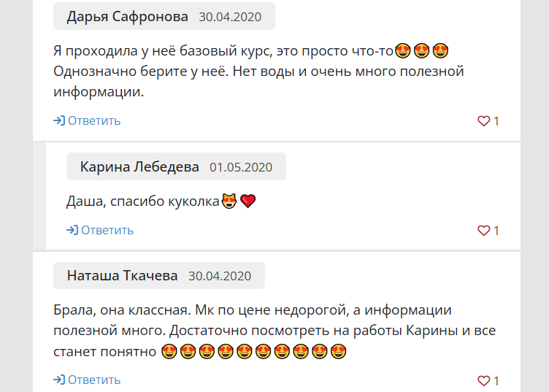Screen dimensions: 549x392
Task: Open Карина Лебедева's profile name
Action: click(139, 166)
